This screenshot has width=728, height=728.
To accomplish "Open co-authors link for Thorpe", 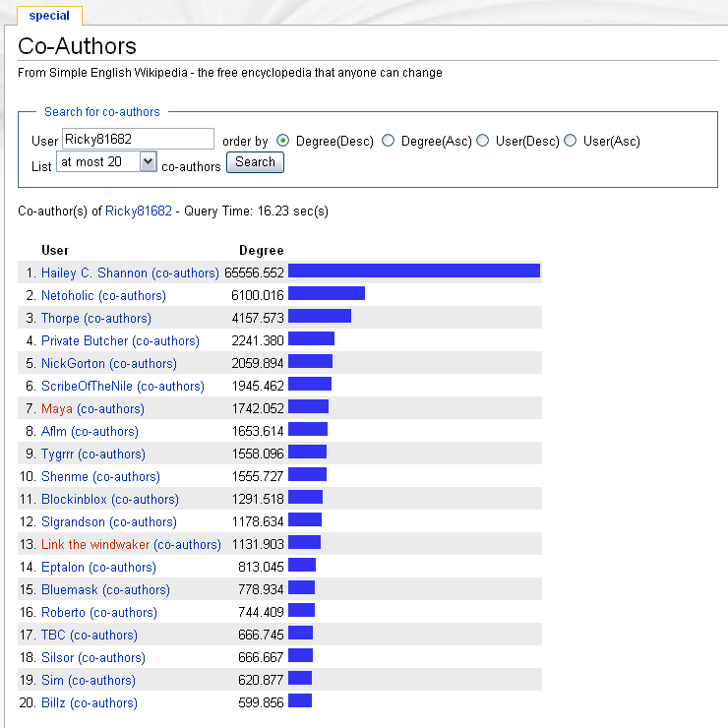I will (x=117, y=318).
